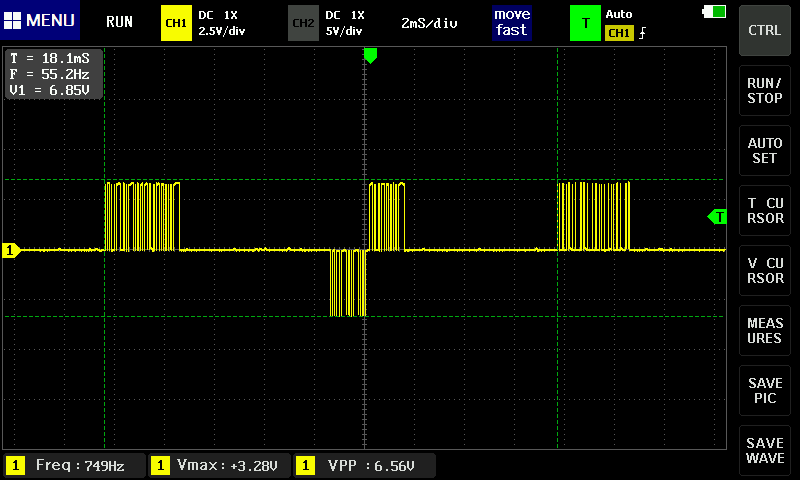The width and height of the screenshot is (800, 480).
Task: Click the channel tag beside Freq
Action: pyautogui.click(x=15, y=465)
